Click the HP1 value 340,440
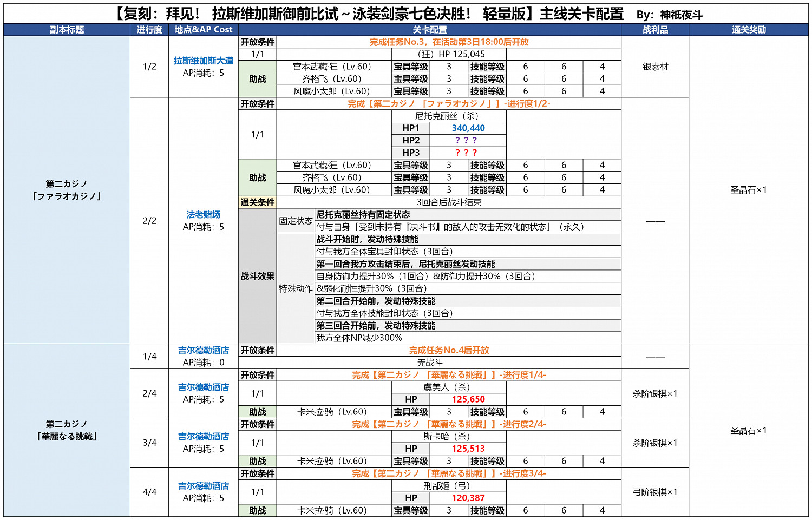The width and height of the screenshot is (812, 520). [468, 128]
